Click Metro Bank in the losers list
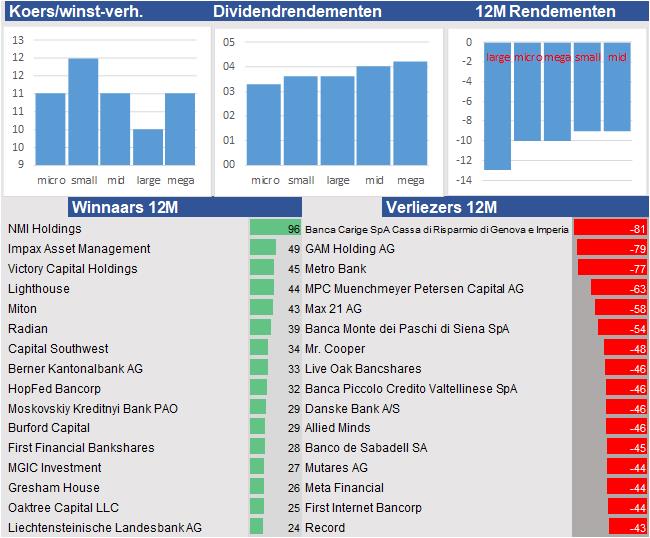Image resolution: width=650 pixels, height=538 pixels. coord(336,269)
